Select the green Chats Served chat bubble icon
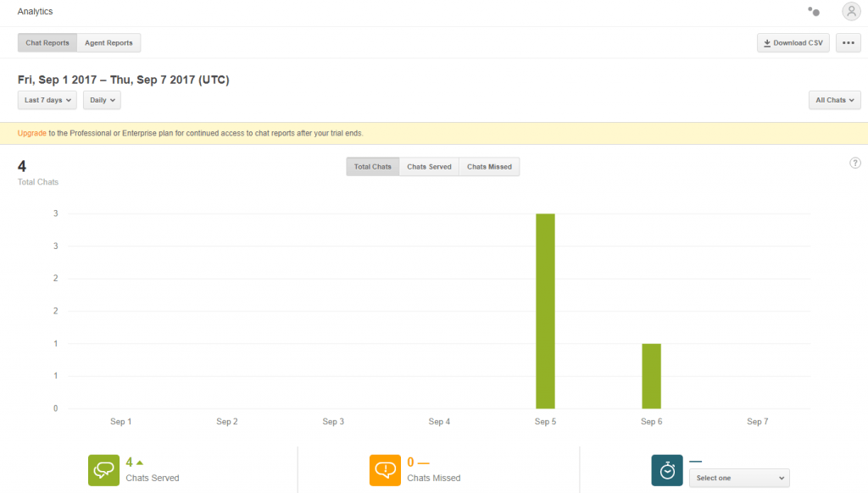Screen dimensions: 868x493 (103, 469)
